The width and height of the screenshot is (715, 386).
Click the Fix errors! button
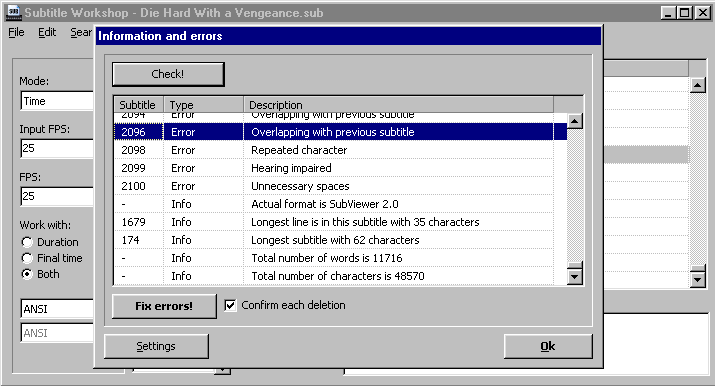[164, 306]
